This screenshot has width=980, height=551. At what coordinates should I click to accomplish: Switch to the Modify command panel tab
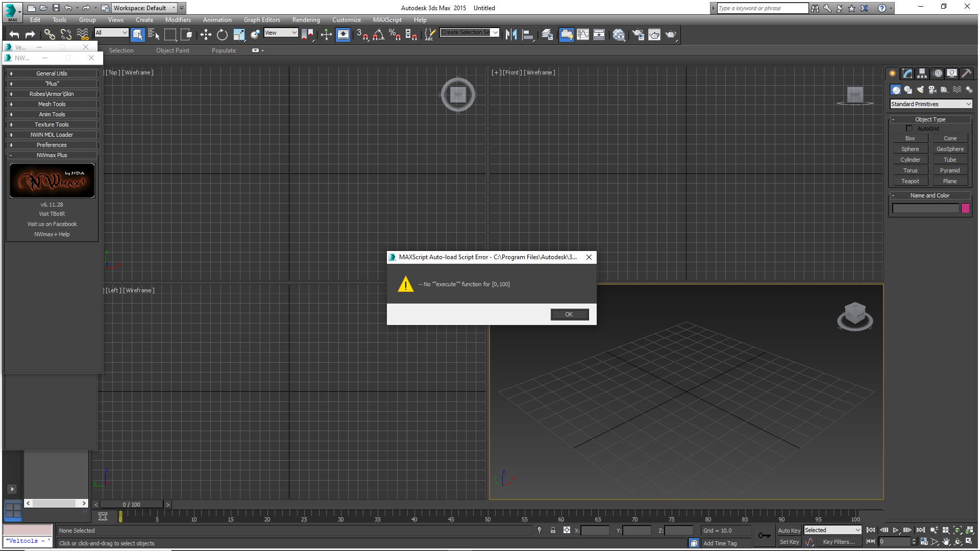coord(907,73)
